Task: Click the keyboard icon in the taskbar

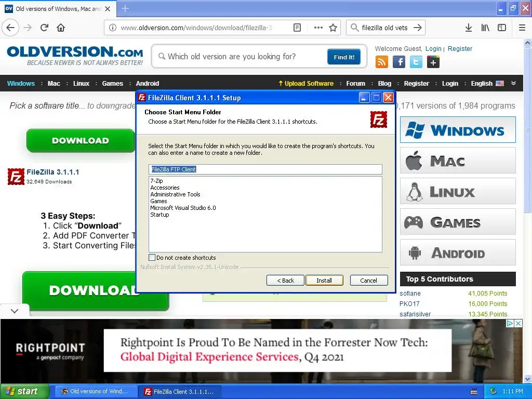Action: tap(474, 392)
